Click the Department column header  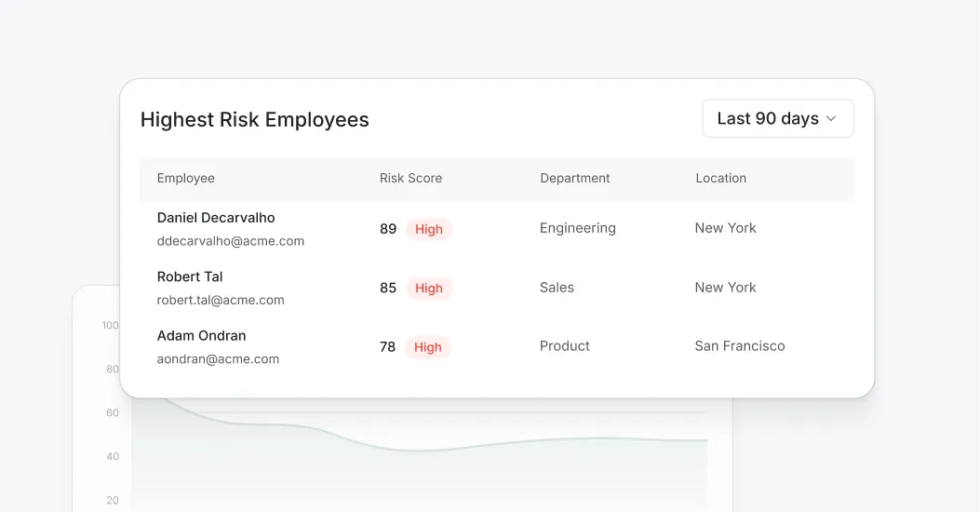(x=575, y=178)
